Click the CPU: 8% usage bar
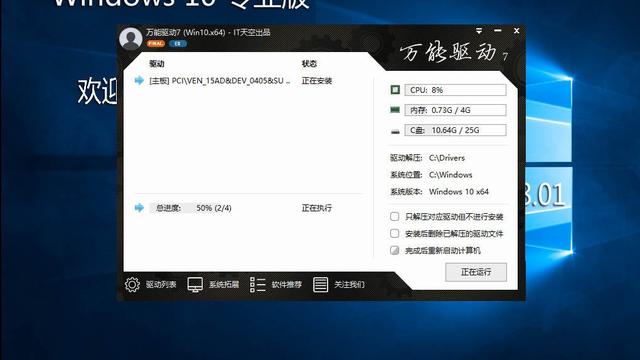This screenshot has height=360, width=640. [x=456, y=90]
